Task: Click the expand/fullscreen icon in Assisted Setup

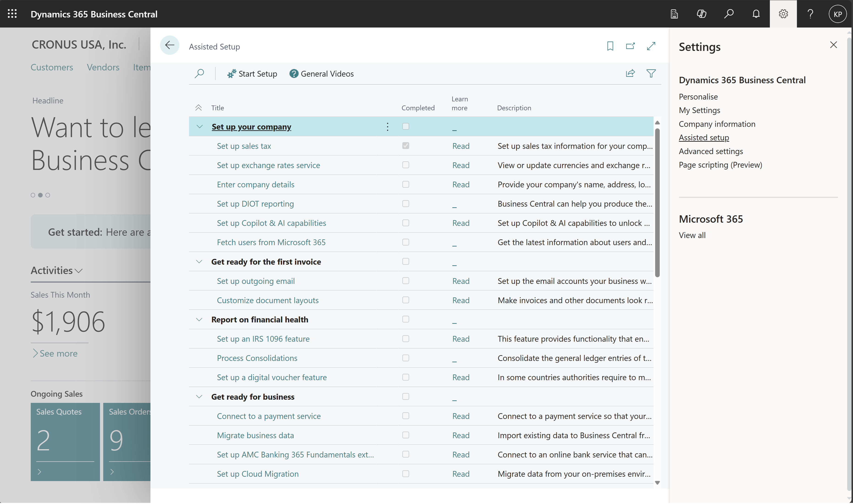Action: pos(651,46)
